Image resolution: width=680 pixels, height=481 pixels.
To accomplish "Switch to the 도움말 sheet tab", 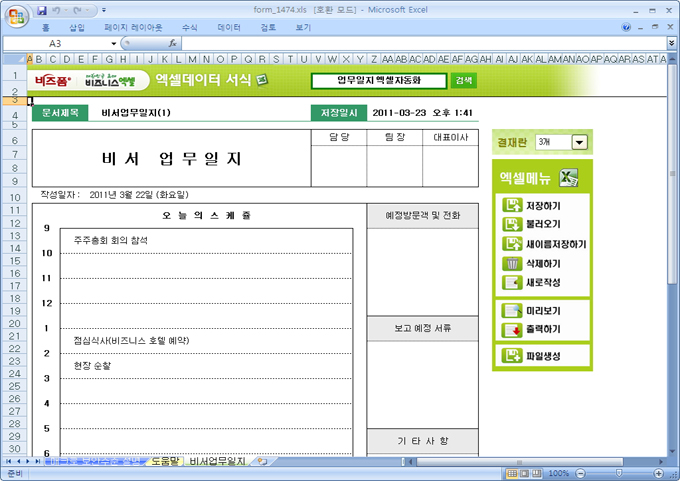I will 165,461.
